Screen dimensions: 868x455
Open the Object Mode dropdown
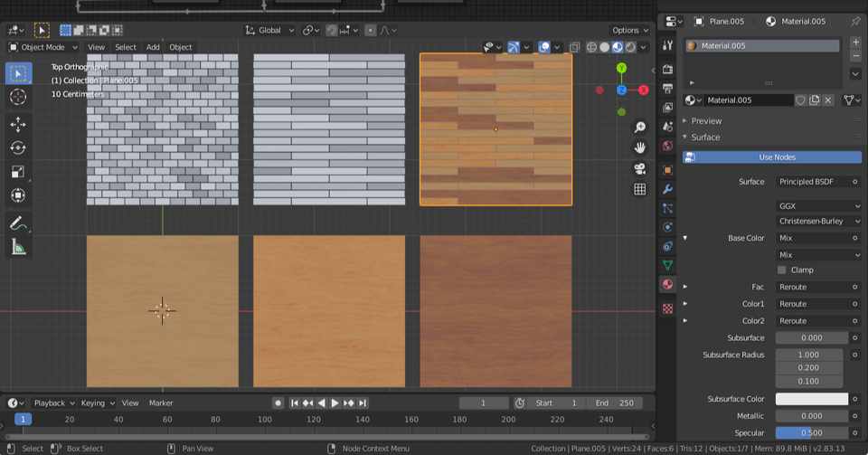click(42, 47)
